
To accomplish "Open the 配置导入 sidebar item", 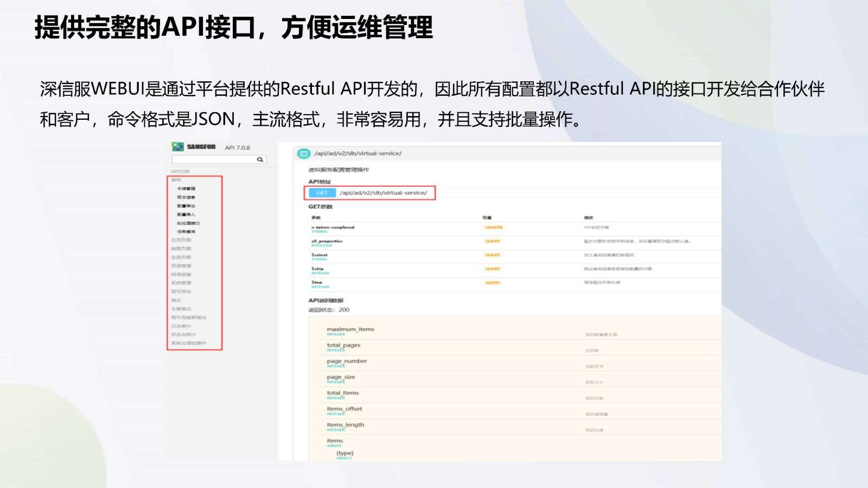I will click(186, 215).
